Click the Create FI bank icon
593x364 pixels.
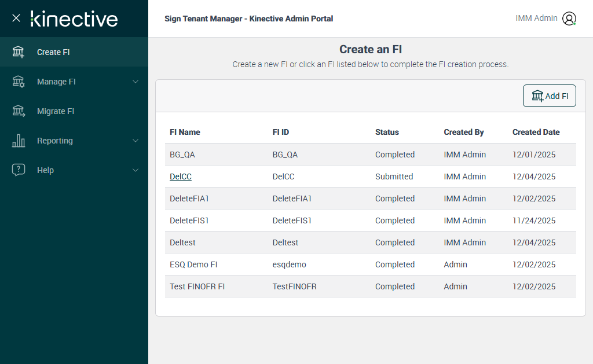pos(19,52)
